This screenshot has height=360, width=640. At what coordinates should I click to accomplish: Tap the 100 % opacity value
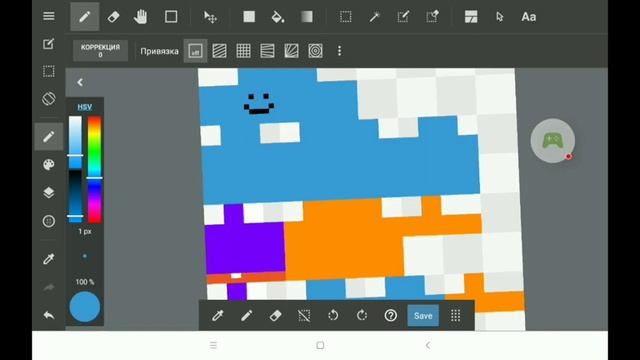[x=84, y=282]
